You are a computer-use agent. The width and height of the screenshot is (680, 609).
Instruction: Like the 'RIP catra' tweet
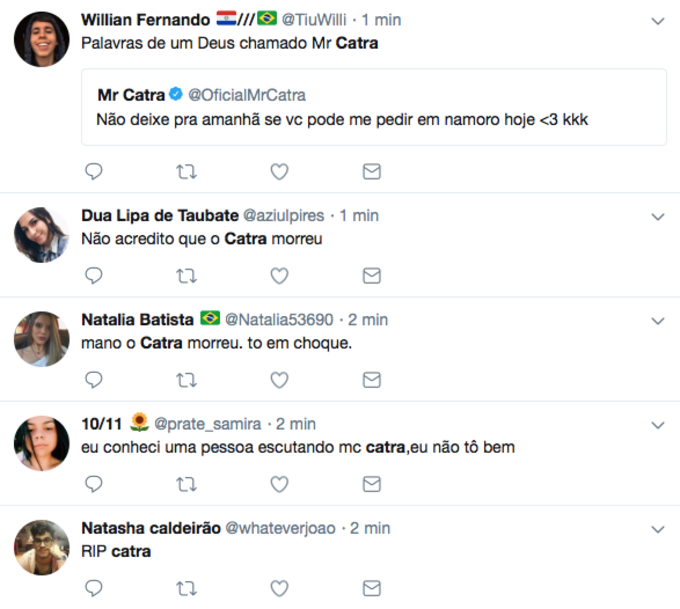tap(279, 587)
